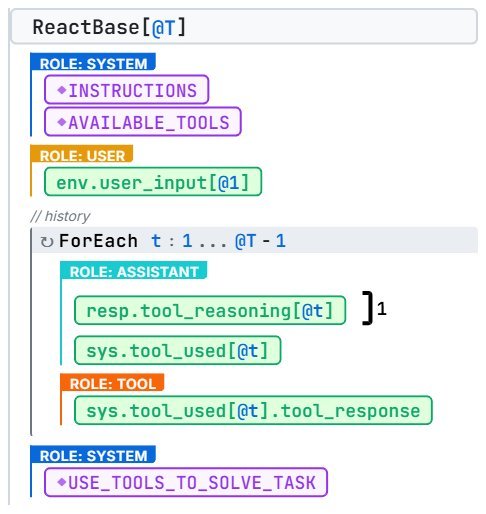
Task: Open the USE_TOOLS_TO_SOLVE_TASK chip
Action: (x=186, y=482)
